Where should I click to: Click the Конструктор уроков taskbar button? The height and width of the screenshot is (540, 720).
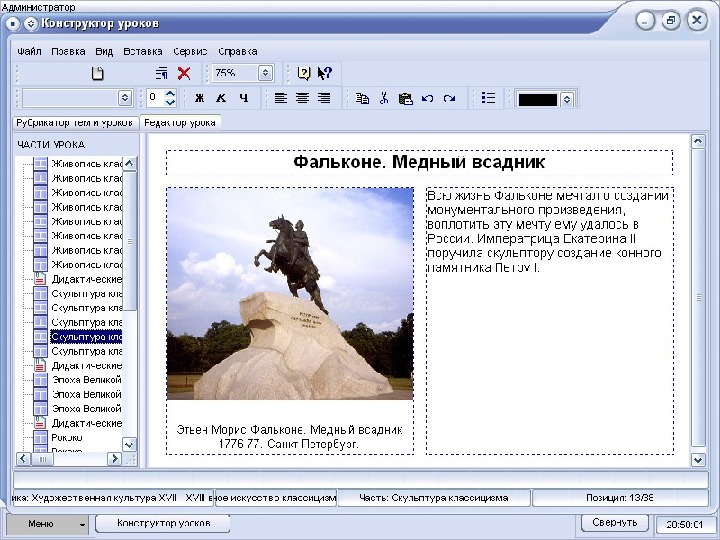[163, 523]
